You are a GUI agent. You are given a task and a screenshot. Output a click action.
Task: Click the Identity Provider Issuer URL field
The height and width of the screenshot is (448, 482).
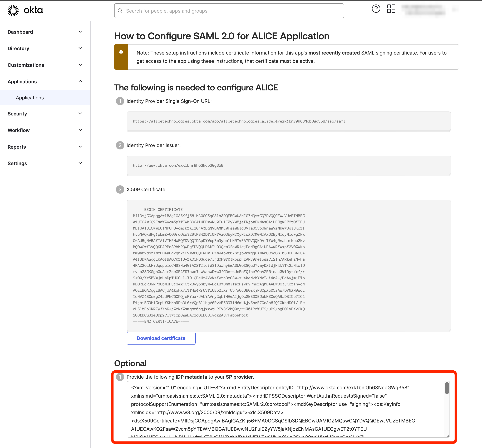[x=288, y=165]
